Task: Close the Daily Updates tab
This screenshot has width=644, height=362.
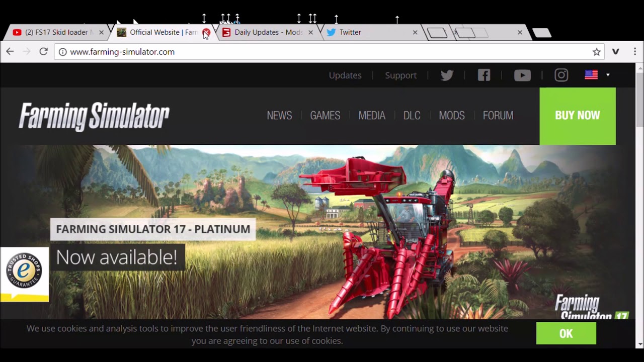Action: pyautogui.click(x=310, y=32)
